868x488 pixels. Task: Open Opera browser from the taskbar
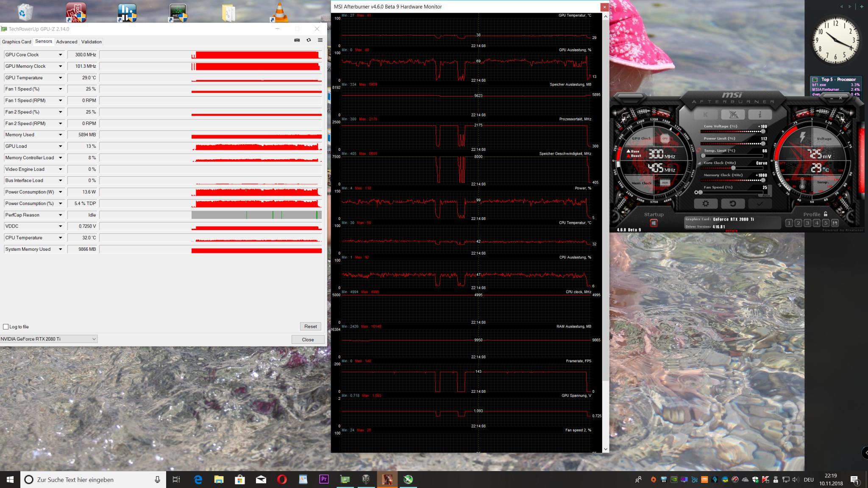282,480
